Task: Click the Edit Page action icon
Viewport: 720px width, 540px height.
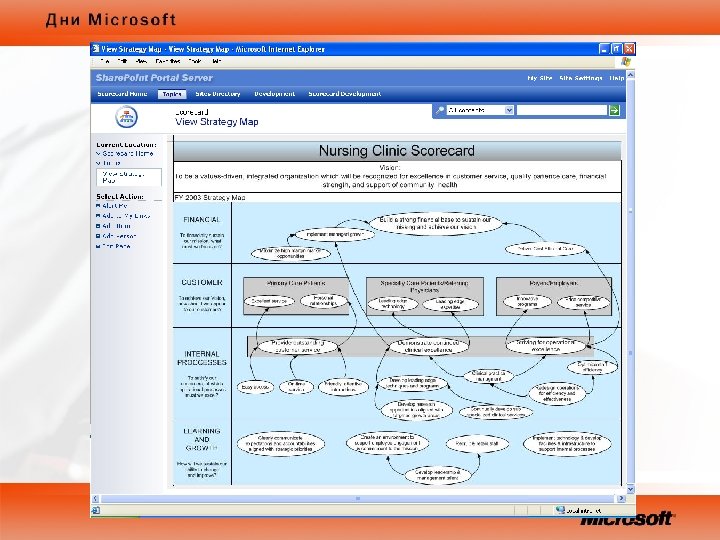Action: (98, 246)
